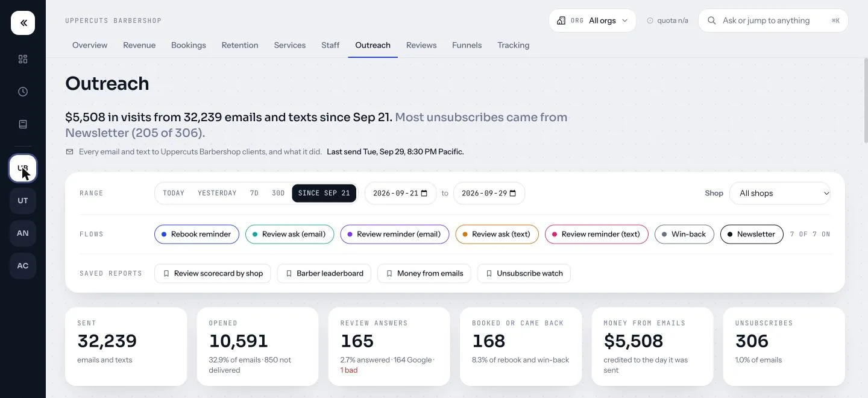868x398 pixels.
Task: Click 'Last send Tue, Sep 29, 8:30 PM Pacific.'
Action: (x=395, y=152)
